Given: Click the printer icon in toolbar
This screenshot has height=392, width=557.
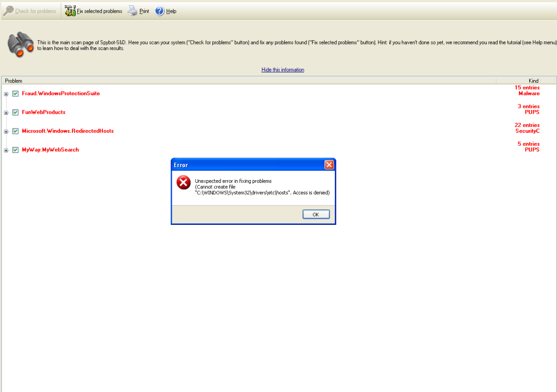Looking at the screenshot, I should click(x=132, y=11).
